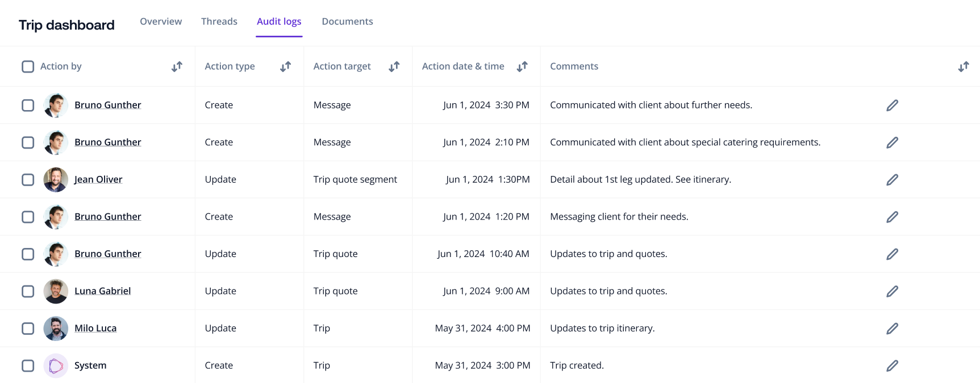
Task: Check Jean Oliver's row checkbox
Action: tap(28, 179)
